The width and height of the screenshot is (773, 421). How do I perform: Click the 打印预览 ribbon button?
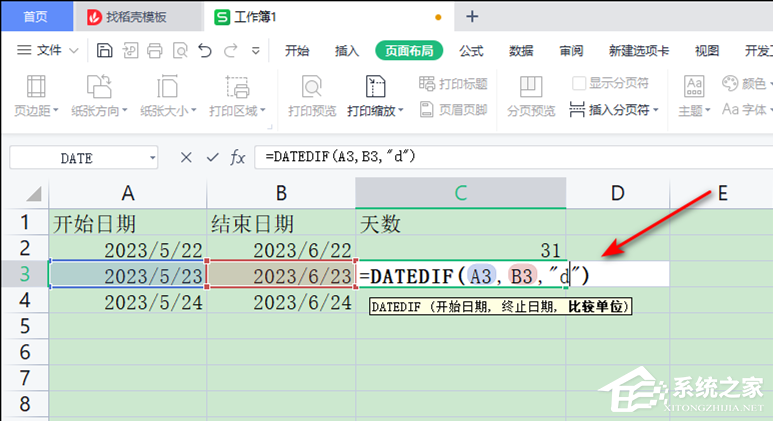coord(312,96)
